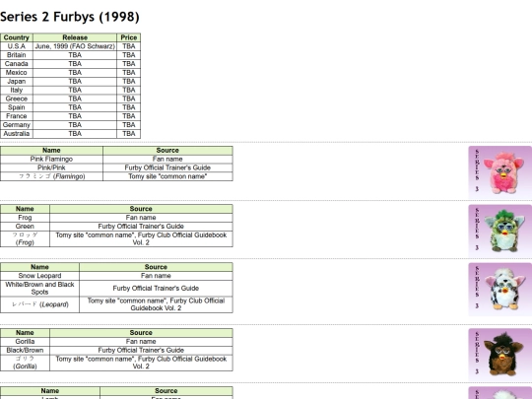
Task: Open the green Frog Furby image
Action: (x=500, y=231)
